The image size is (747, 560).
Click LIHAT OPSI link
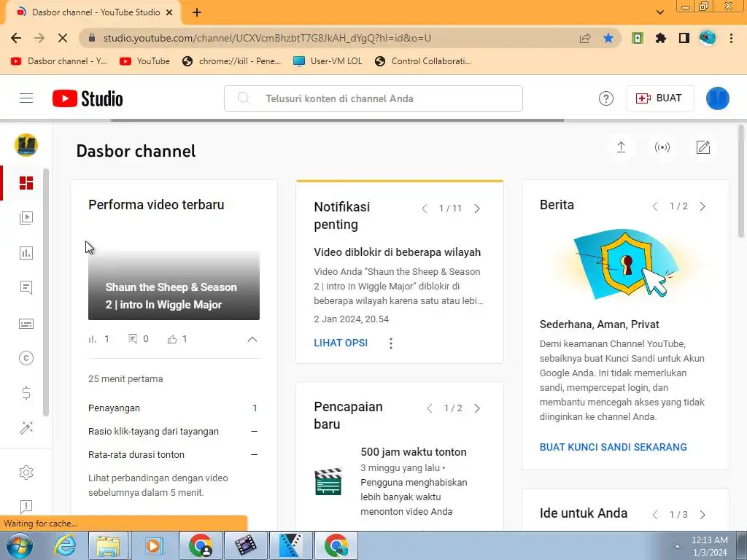(x=341, y=343)
